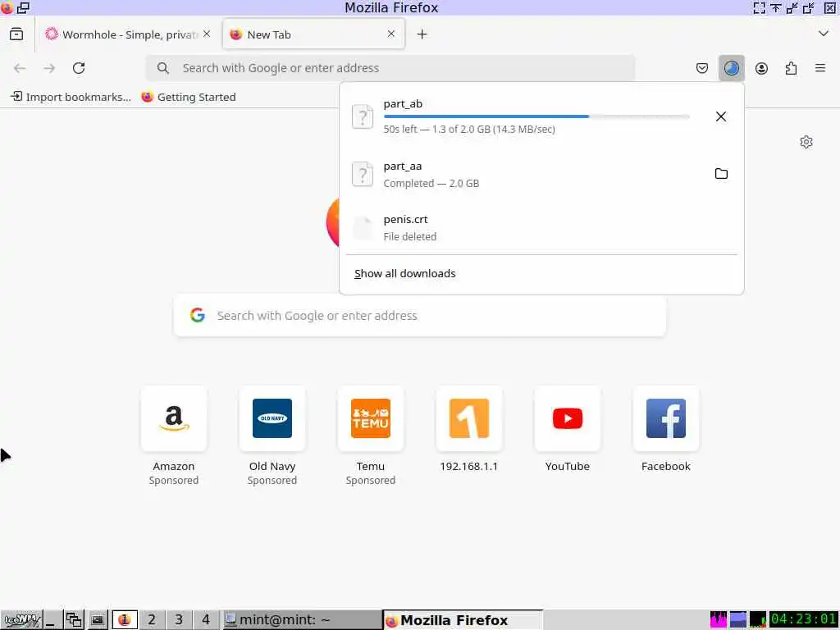Switch to workspace 4
The image size is (840, 630).
coord(206,620)
